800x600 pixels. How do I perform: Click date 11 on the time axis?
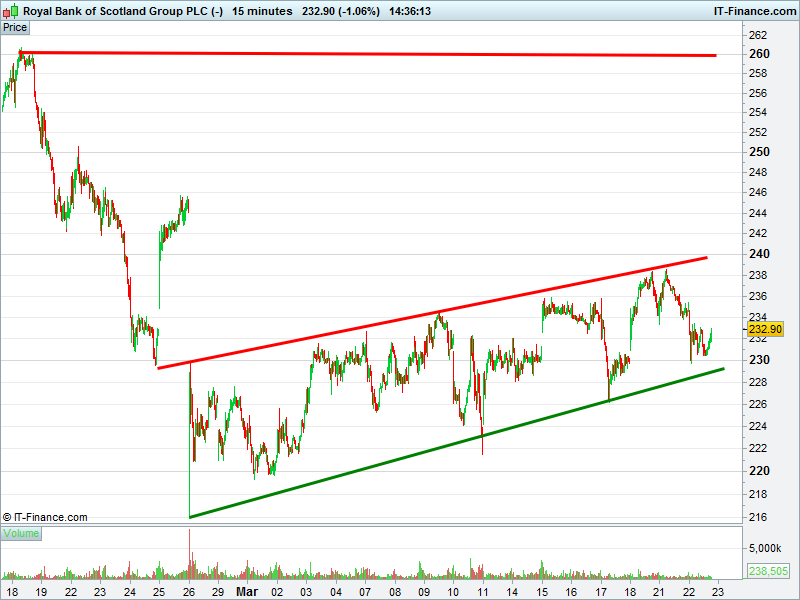pyautogui.click(x=482, y=592)
